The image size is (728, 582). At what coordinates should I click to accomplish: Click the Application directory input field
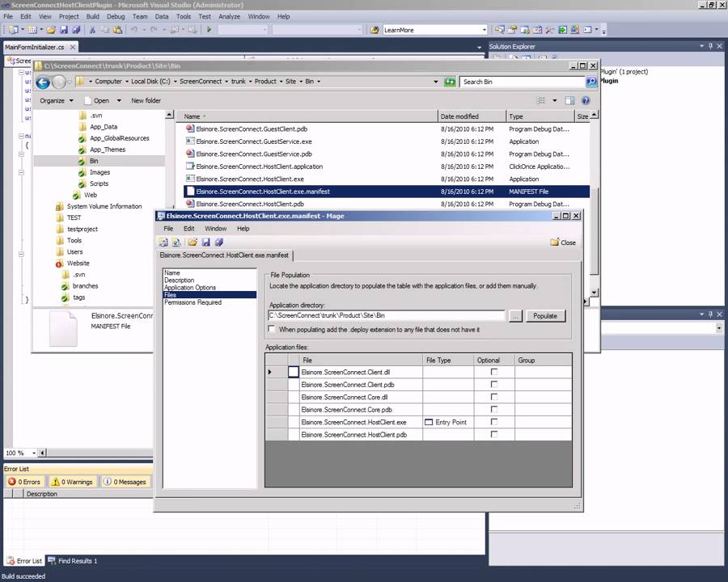click(387, 315)
